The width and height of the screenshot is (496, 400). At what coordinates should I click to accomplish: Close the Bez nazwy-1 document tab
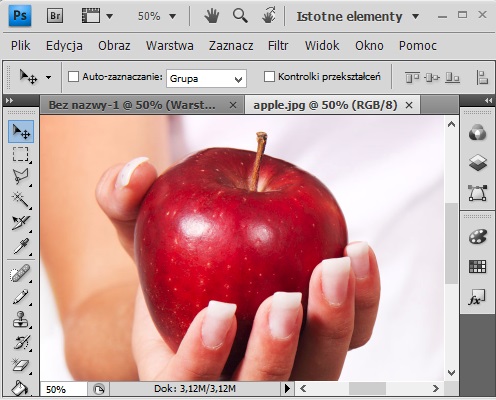pos(233,105)
